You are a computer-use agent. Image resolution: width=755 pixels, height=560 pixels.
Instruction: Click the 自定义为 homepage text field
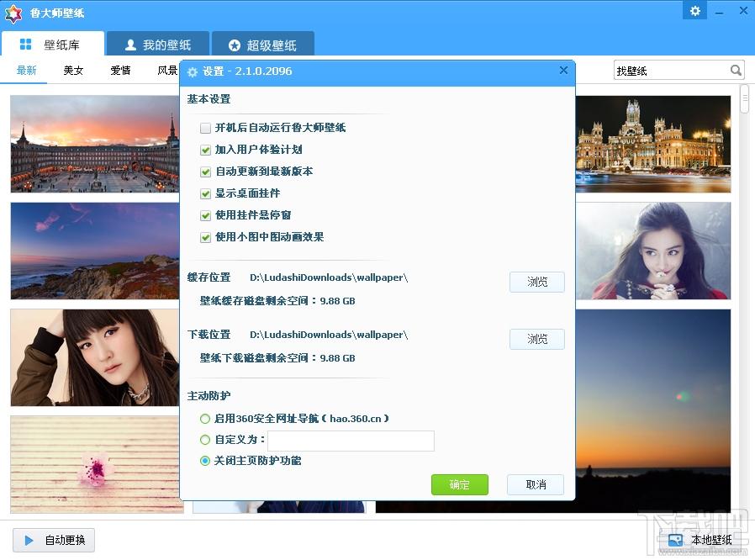click(351, 441)
